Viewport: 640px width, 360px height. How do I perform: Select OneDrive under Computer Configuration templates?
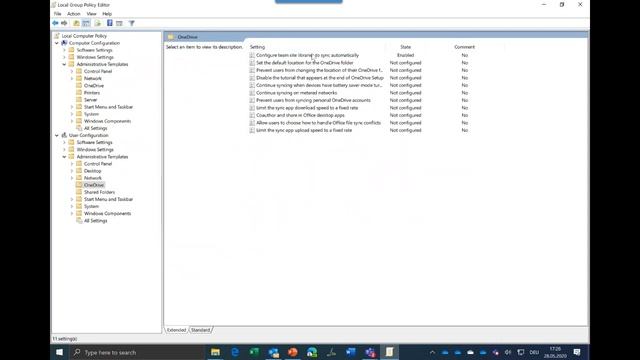pyautogui.click(x=94, y=86)
